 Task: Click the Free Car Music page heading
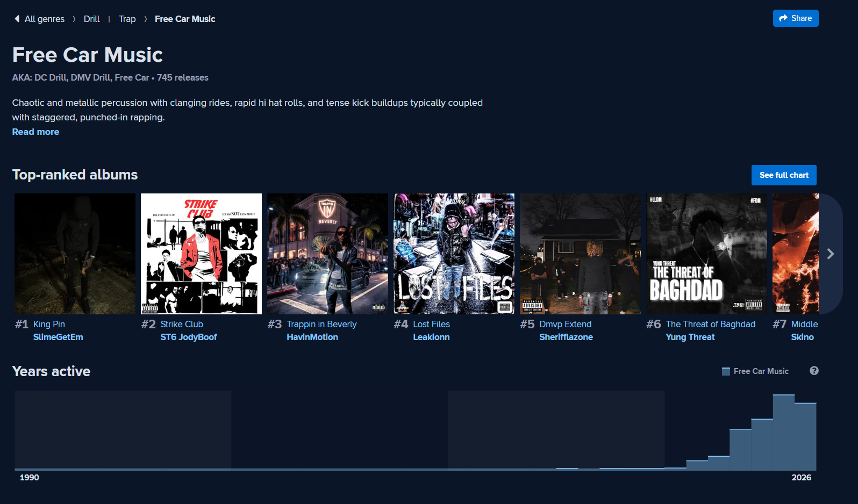pos(88,55)
